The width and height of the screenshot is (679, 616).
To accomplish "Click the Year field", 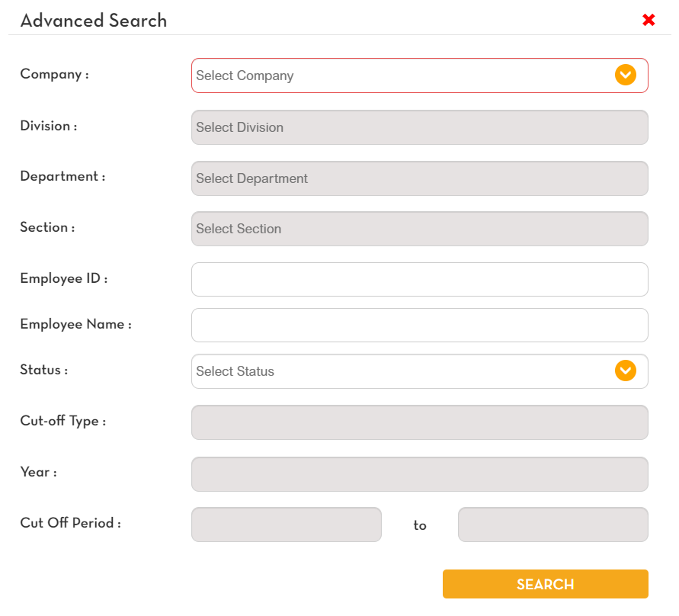I will pyautogui.click(x=420, y=474).
